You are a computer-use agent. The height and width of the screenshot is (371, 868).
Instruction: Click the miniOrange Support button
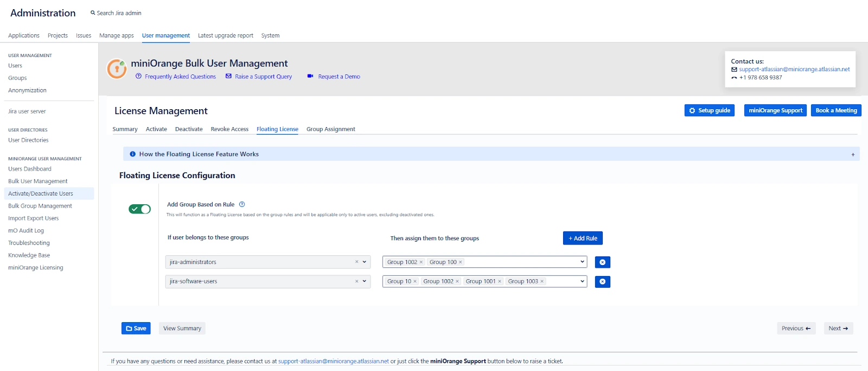775,110
